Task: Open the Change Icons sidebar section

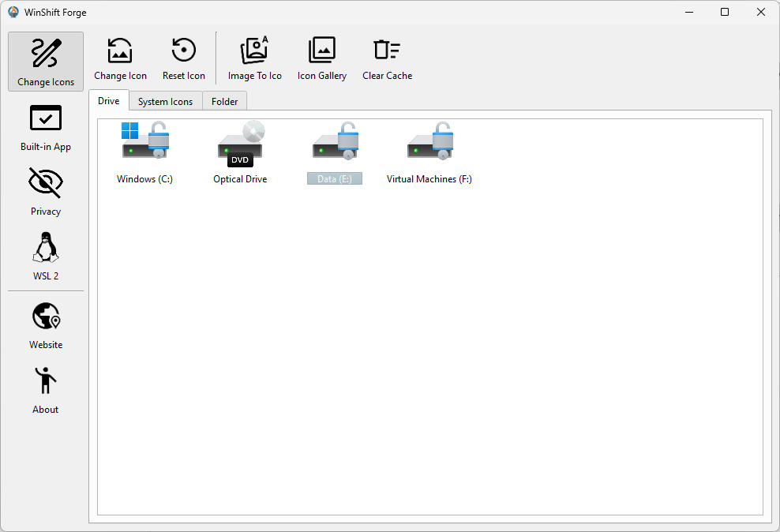Action: coord(46,62)
